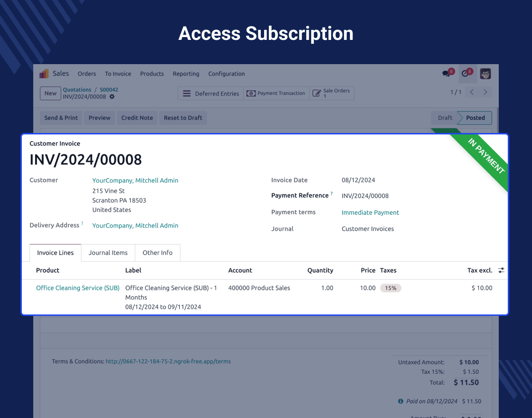
Task: Click the Invoice Date value 08/12/2024
Action: tap(358, 180)
